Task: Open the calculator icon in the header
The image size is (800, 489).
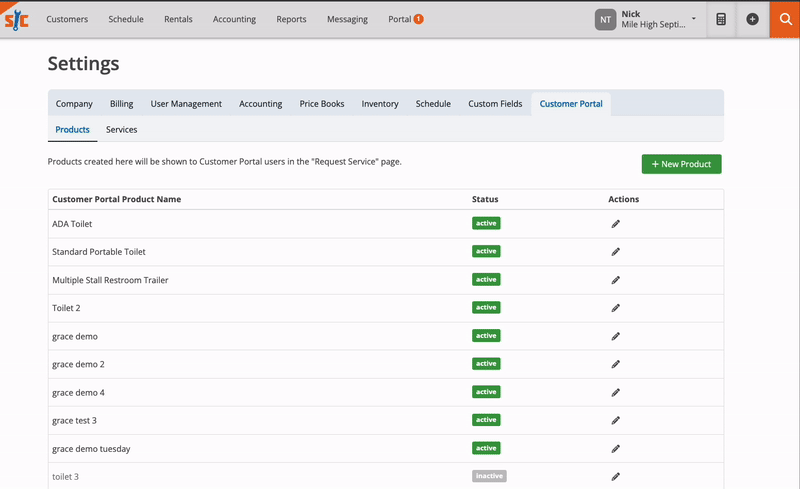Action: click(721, 19)
